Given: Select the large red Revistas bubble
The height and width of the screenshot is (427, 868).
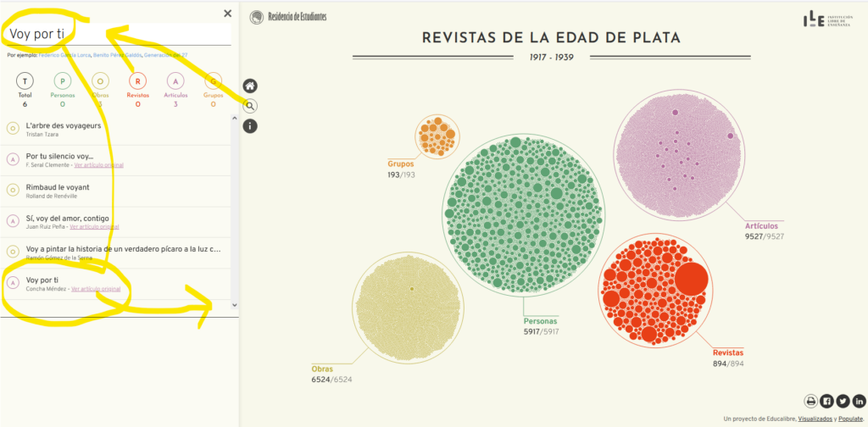Looking at the screenshot, I should pyautogui.click(x=689, y=280).
